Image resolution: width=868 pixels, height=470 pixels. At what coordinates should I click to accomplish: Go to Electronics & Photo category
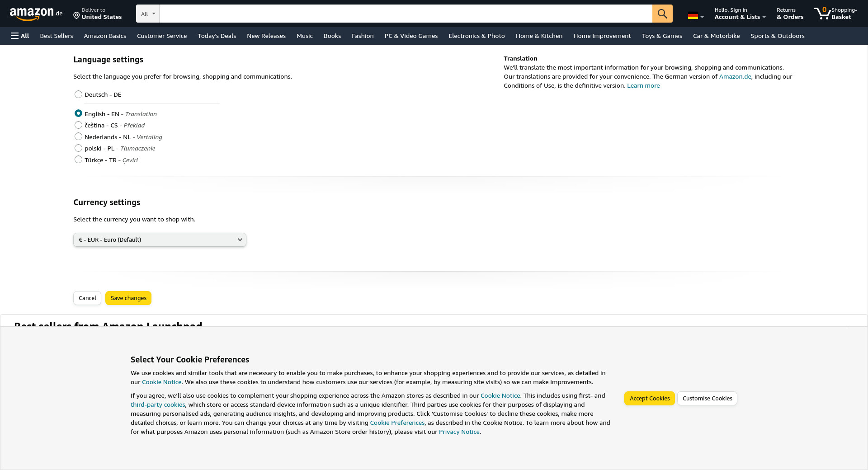pos(476,36)
